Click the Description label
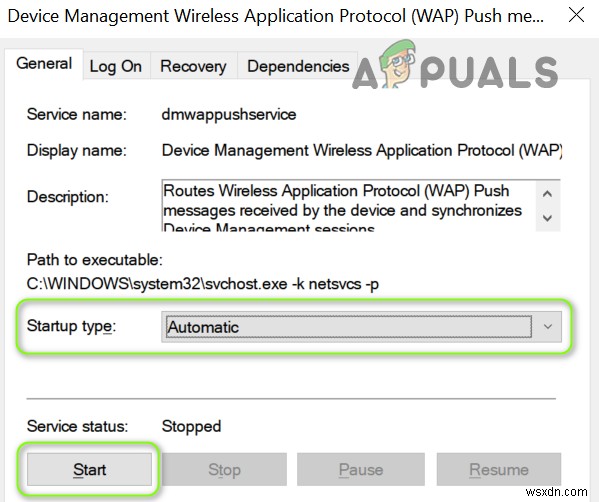 68,197
